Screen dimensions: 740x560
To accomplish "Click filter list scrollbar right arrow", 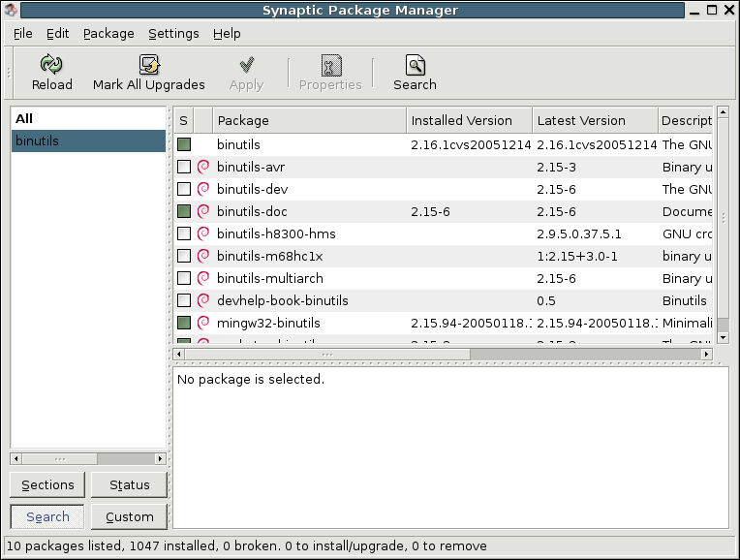I will click(160, 458).
